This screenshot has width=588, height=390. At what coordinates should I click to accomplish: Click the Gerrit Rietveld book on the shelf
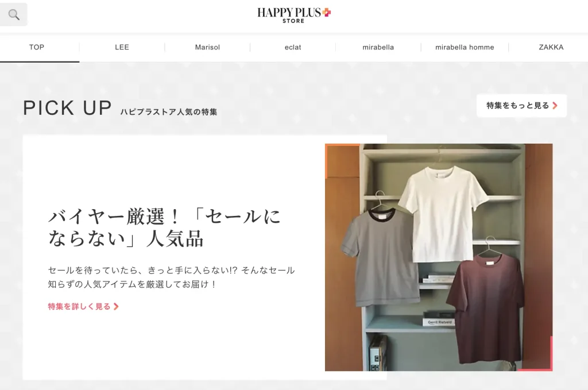click(x=440, y=322)
